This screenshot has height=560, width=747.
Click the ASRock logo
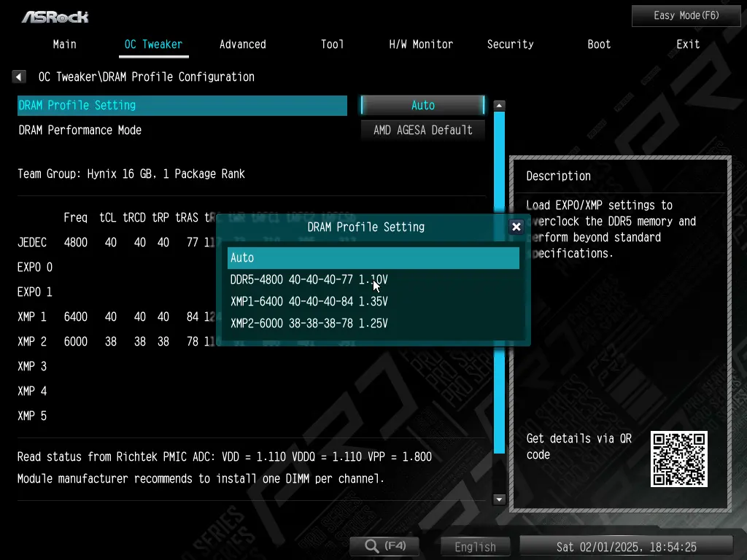click(x=55, y=17)
